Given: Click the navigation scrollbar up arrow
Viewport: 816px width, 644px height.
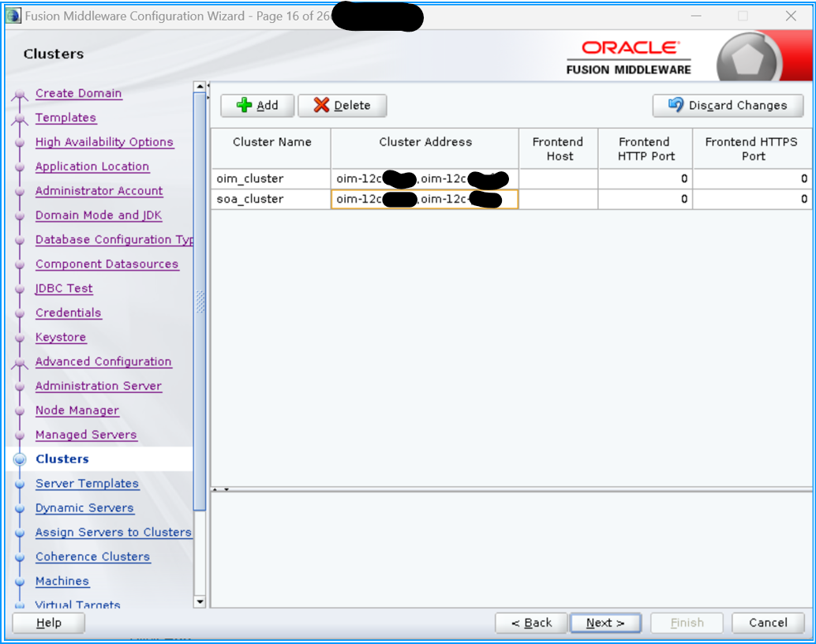Looking at the screenshot, I should tap(200, 87).
